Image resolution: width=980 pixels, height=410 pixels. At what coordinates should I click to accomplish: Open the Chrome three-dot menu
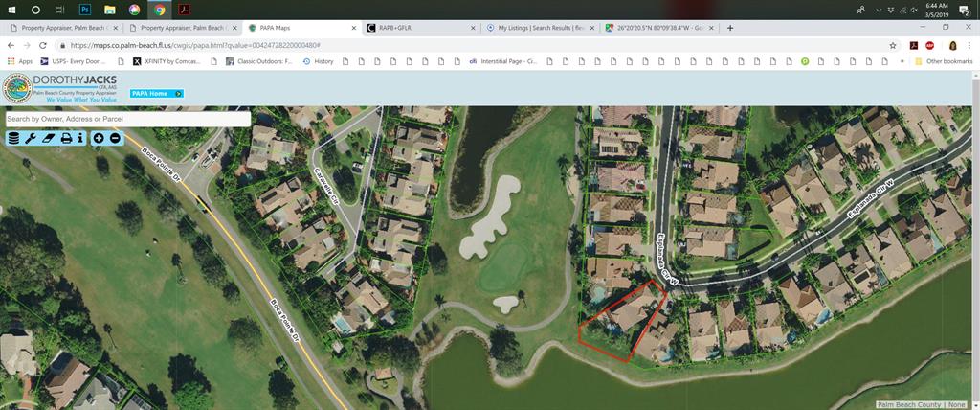(969, 45)
